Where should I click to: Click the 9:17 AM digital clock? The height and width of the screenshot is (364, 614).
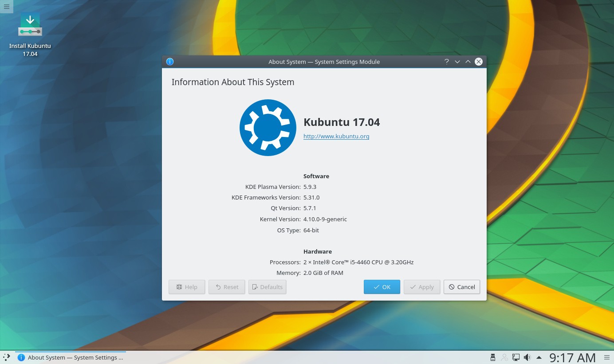click(x=572, y=357)
